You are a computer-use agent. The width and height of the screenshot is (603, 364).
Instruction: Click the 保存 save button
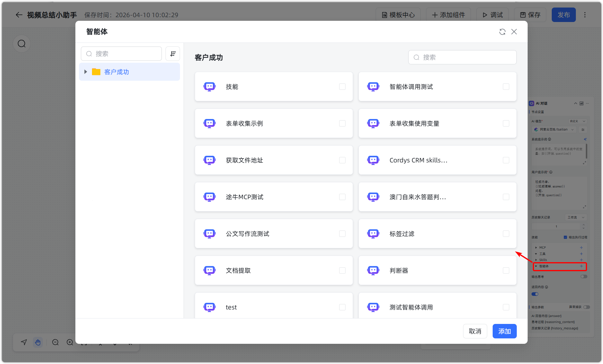530,15
